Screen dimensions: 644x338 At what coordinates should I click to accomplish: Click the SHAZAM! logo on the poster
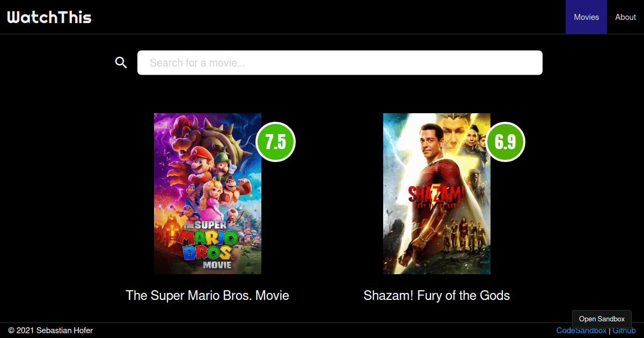tap(436, 196)
